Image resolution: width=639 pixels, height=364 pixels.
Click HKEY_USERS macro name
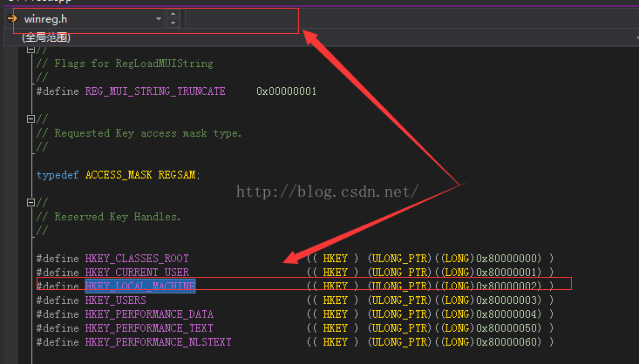[x=115, y=300]
